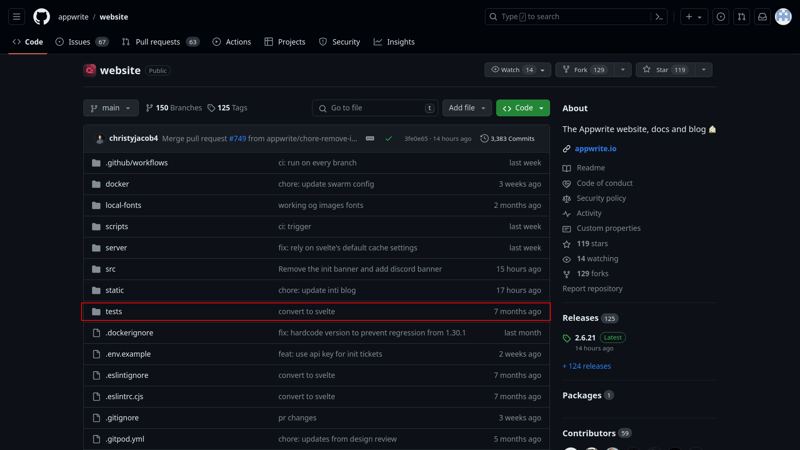Open commit 'working og images fonts'
The height and width of the screenshot is (450, 800).
pyautogui.click(x=320, y=205)
